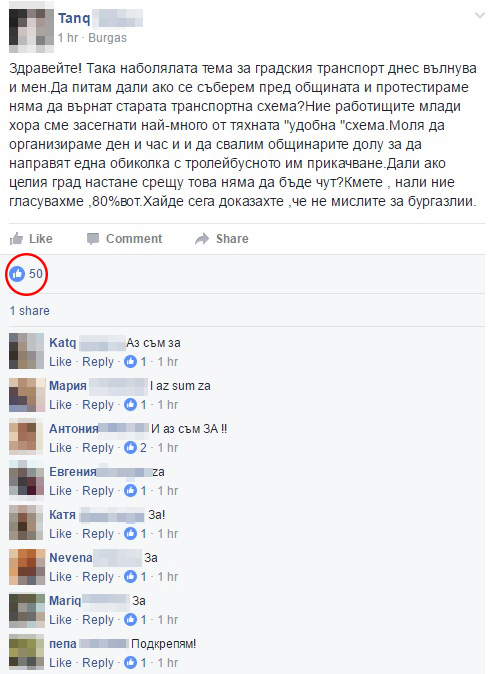This screenshot has height=674, width=490.
Task: Click the thumbs-up Like icon under the post
Action: click(16, 239)
